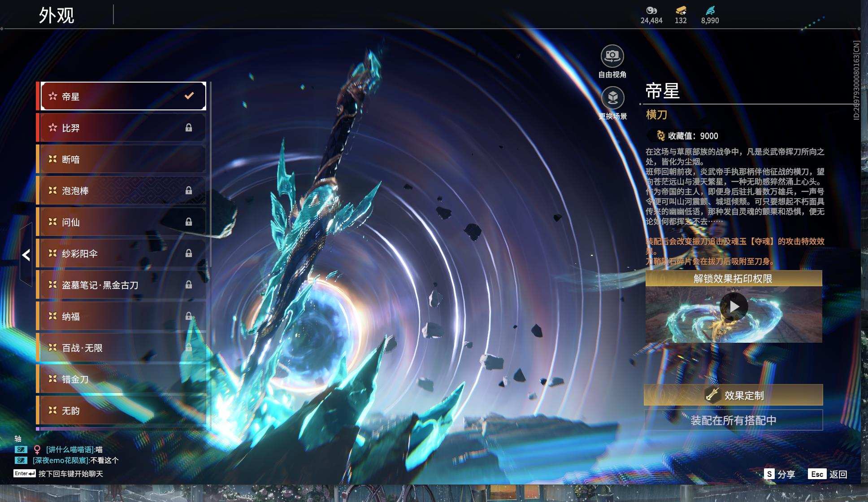
Task: Pick the 问仙 skin entry
Action: pos(121,222)
